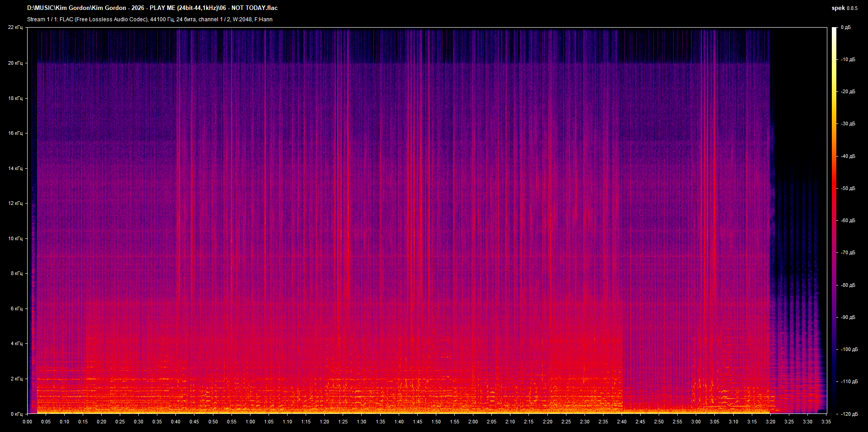Click the 1:00 time marker

tap(250, 422)
